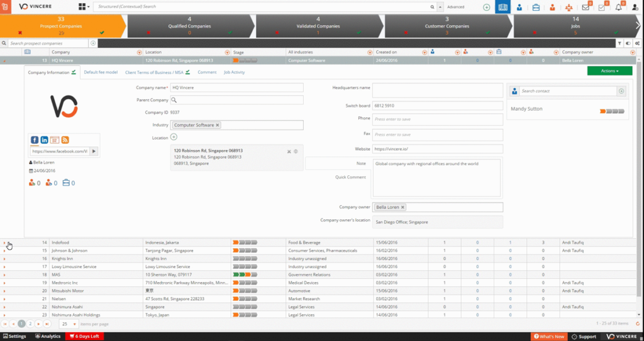Collapse the HQ Vincere row
Viewport: 644px width, 341px height.
tap(4, 61)
